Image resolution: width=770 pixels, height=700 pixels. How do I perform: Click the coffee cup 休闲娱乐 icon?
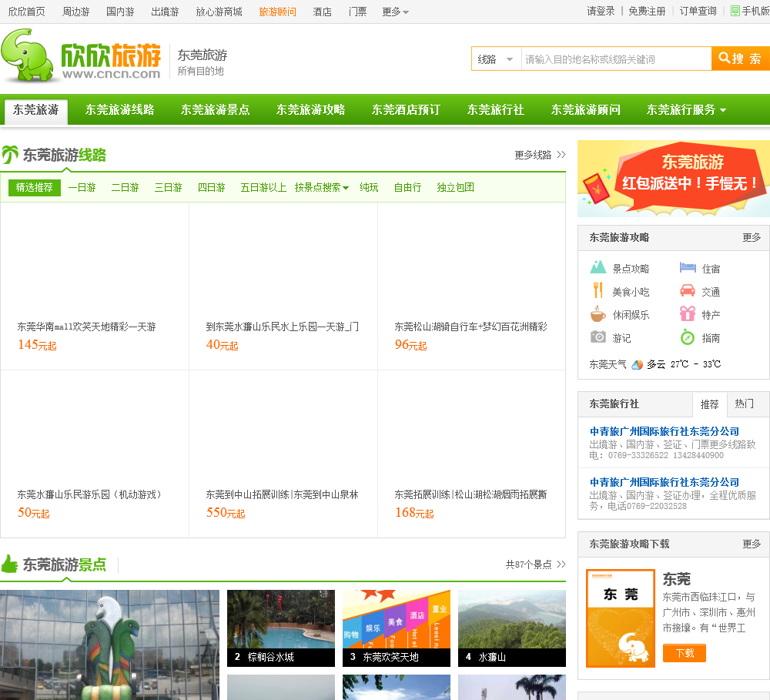coord(598,314)
